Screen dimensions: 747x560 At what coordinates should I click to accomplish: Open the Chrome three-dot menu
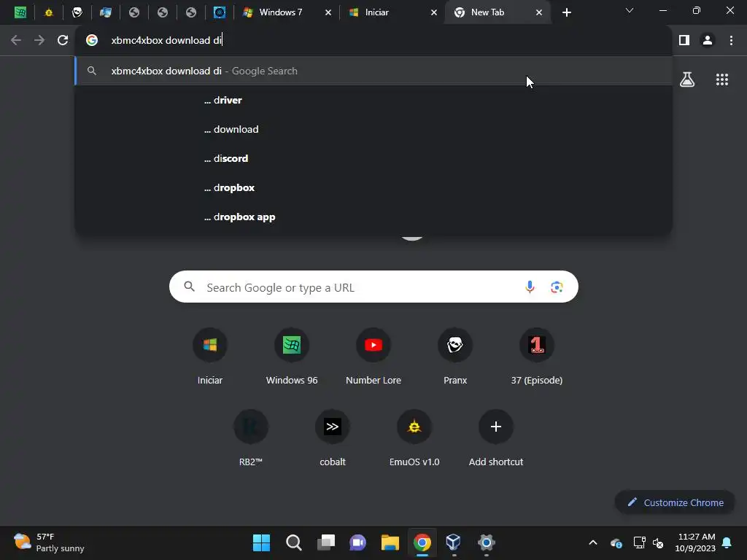tap(731, 40)
